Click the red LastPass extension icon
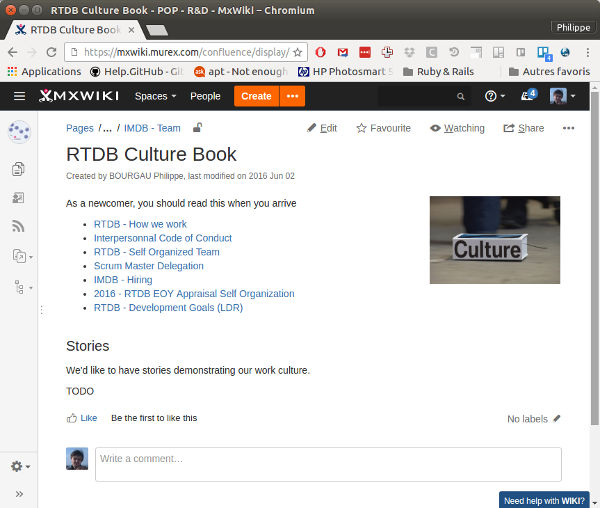The width and height of the screenshot is (600, 508). point(365,52)
